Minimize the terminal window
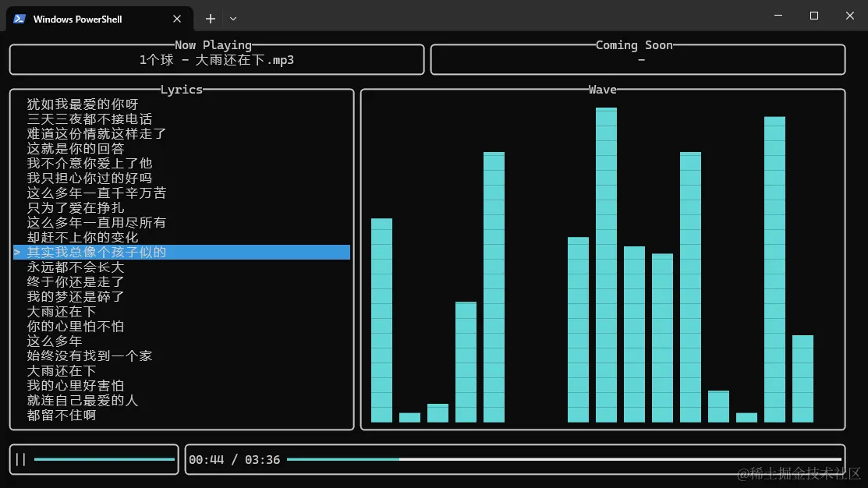The width and height of the screenshot is (868, 488). (778, 16)
